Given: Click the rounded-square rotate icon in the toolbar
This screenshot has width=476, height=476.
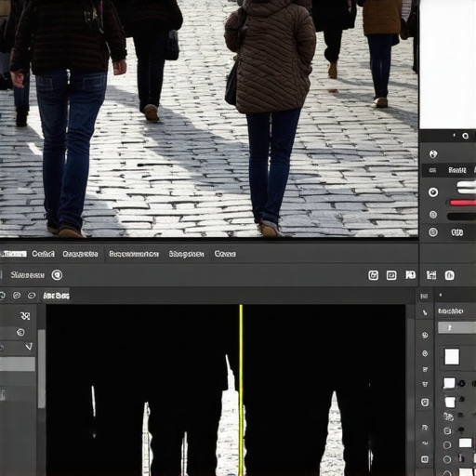Looking at the screenshot, I should pyautogui.click(x=374, y=275).
